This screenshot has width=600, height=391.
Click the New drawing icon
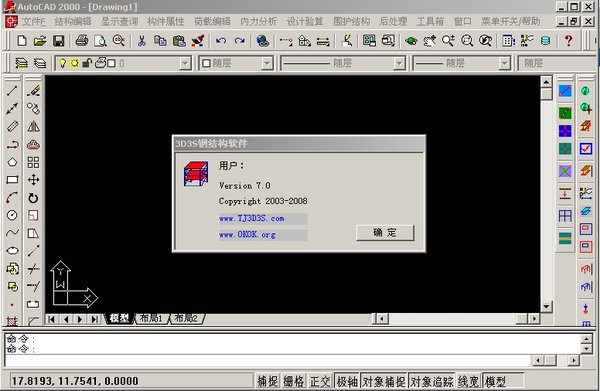click(x=22, y=41)
